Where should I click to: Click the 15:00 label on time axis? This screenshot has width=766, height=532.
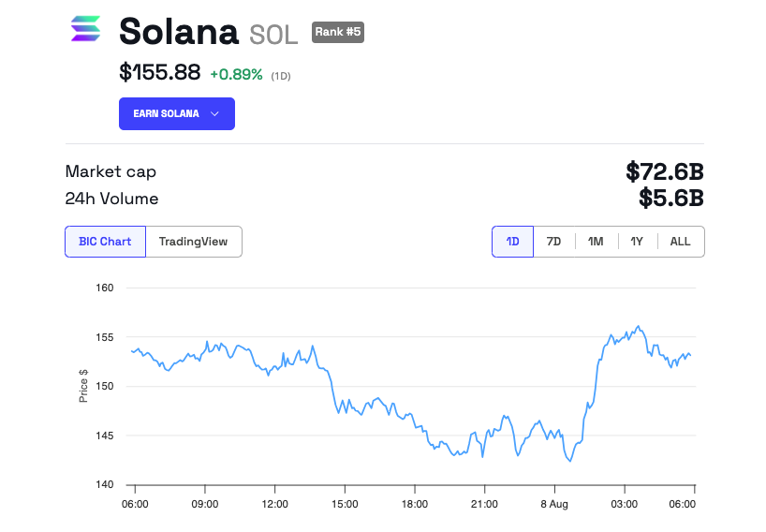click(345, 504)
